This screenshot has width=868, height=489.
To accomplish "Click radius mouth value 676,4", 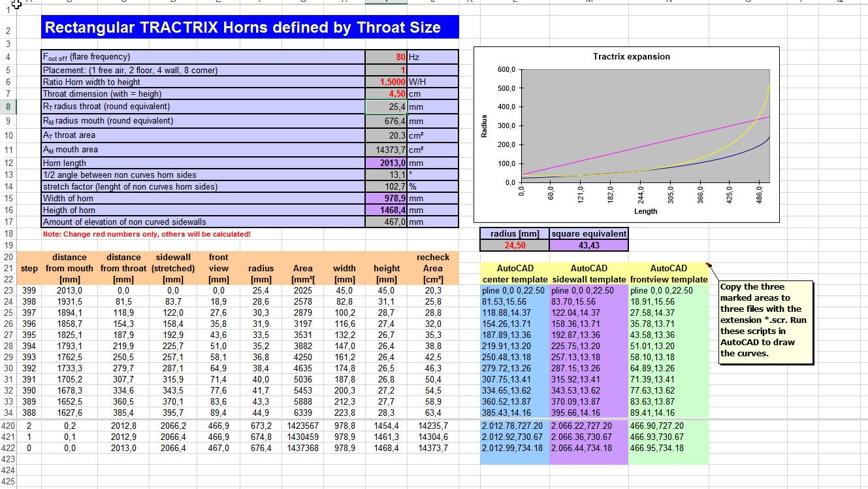I will [x=387, y=121].
